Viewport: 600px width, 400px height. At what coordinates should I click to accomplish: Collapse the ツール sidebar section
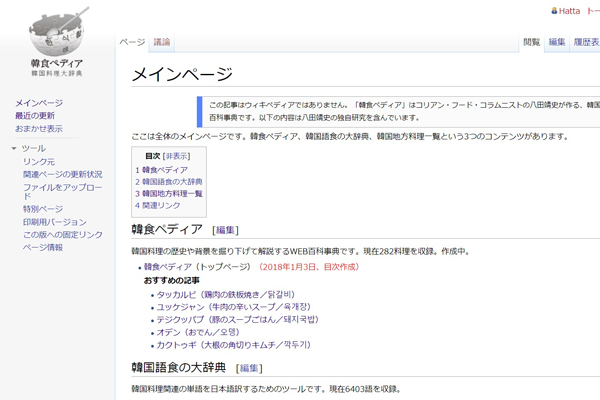(x=13, y=148)
